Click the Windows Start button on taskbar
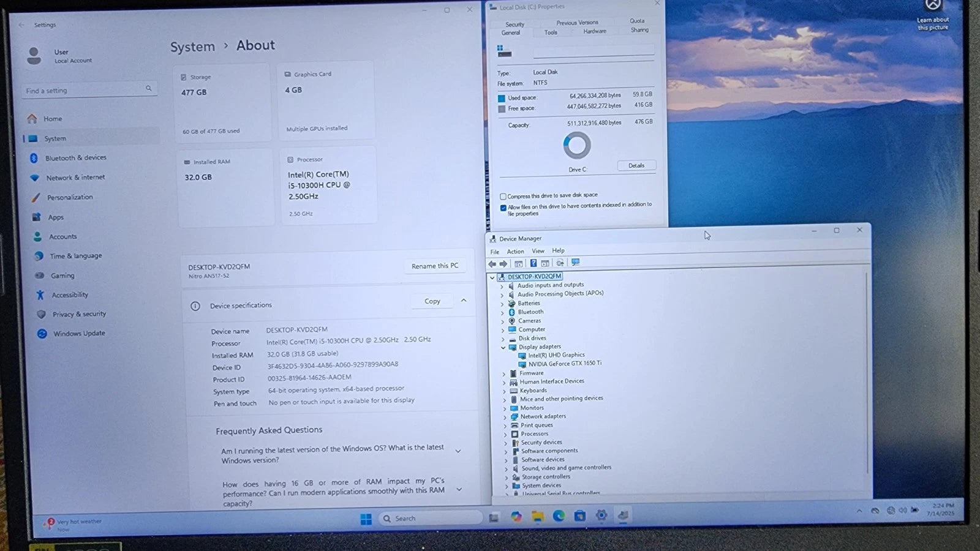Screen dimensions: 980x551 pyautogui.click(x=366, y=519)
